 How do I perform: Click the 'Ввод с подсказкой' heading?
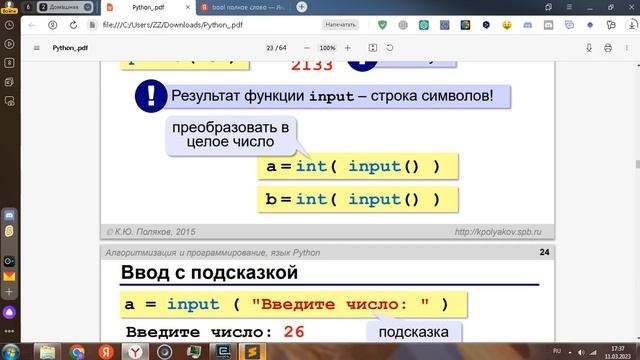pyautogui.click(x=209, y=273)
